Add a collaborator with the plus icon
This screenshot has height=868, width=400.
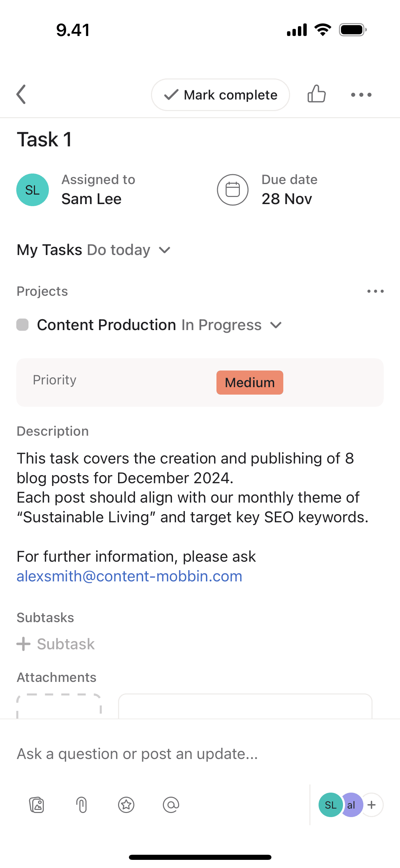tap(372, 805)
